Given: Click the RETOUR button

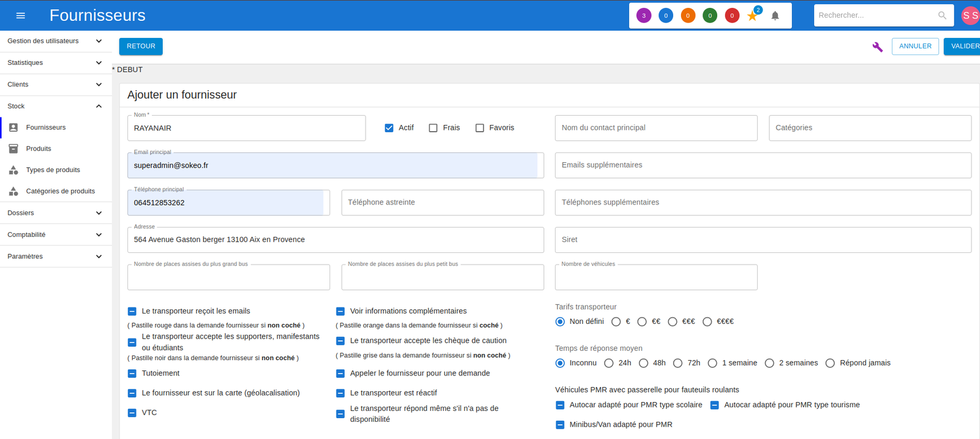Looking at the screenshot, I should point(141,47).
